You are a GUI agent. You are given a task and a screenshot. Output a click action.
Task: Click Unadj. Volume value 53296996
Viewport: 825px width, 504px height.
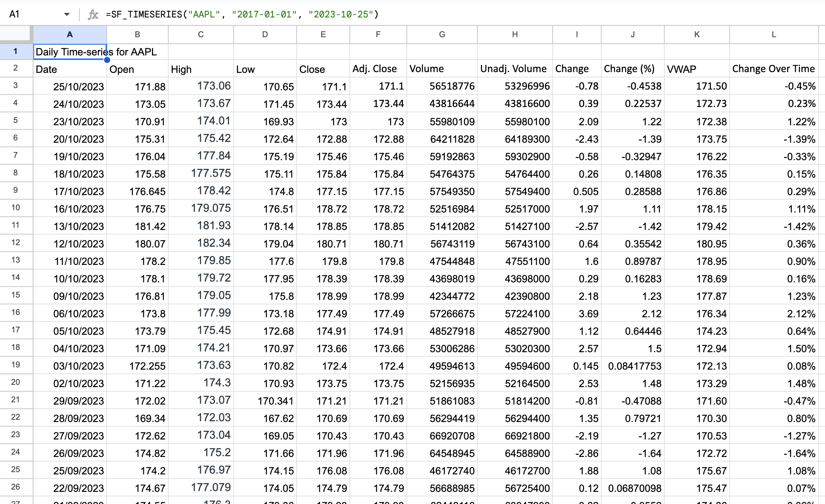click(515, 86)
